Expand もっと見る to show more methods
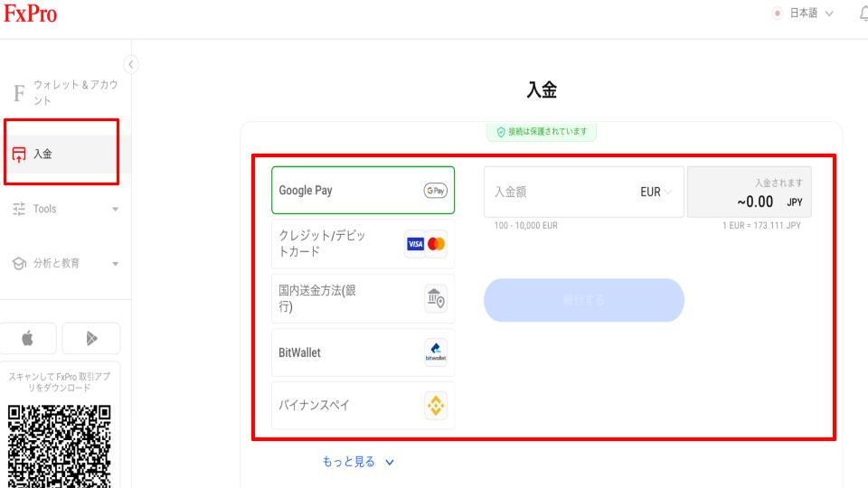 (x=358, y=462)
